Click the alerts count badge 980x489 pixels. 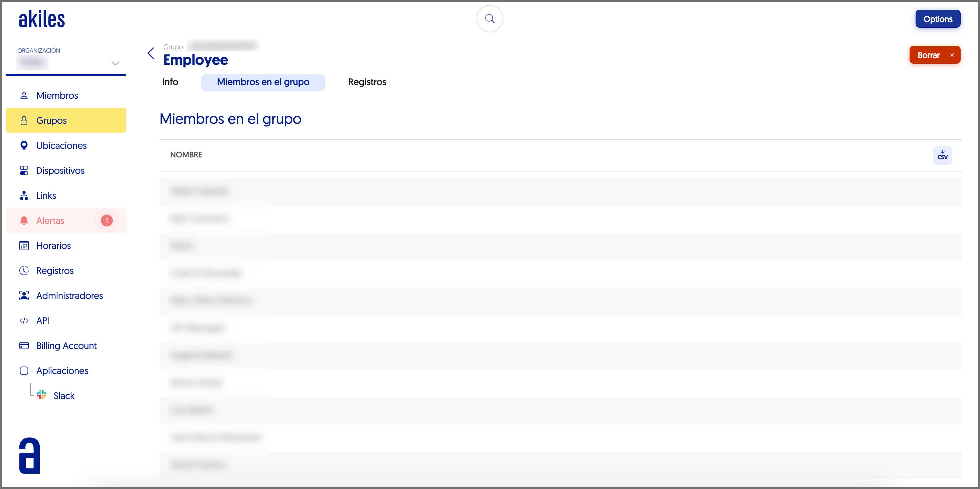point(106,220)
